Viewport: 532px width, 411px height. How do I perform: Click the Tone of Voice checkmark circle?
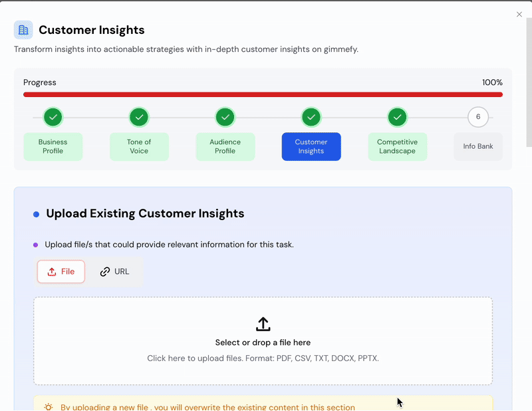[x=139, y=118]
